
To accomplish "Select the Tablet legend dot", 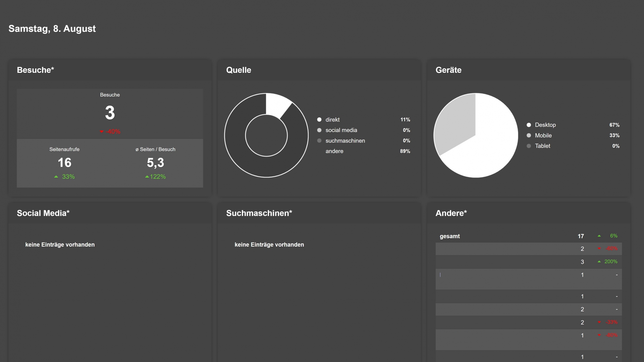I will (529, 146).
